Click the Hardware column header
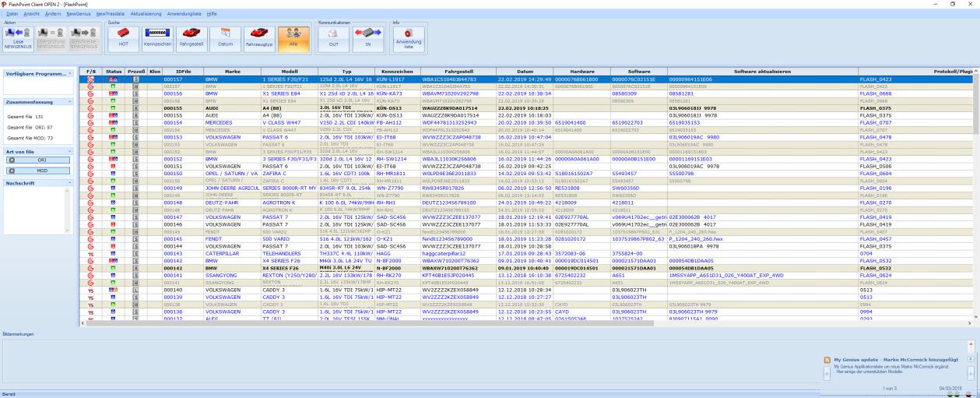 (581, 71)
